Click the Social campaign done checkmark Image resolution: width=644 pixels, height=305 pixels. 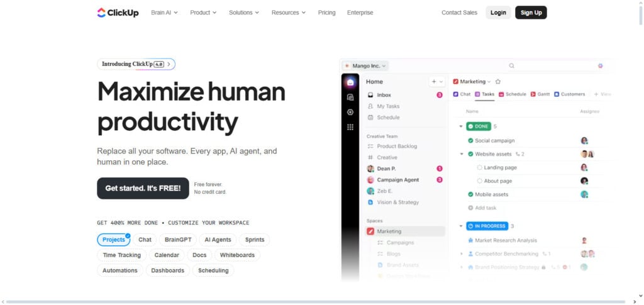[470, 141]
